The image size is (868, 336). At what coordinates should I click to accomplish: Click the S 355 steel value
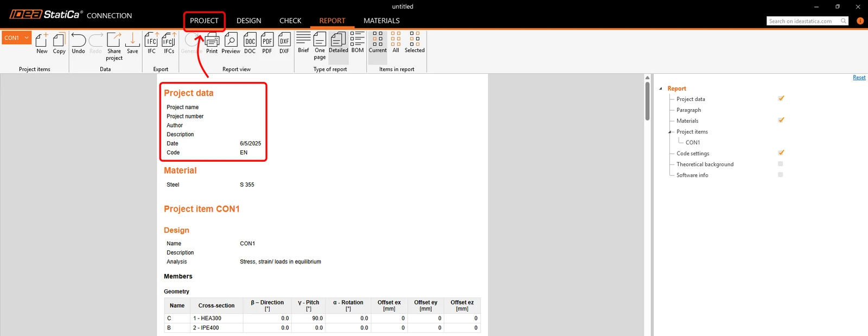tap(247, 185)
